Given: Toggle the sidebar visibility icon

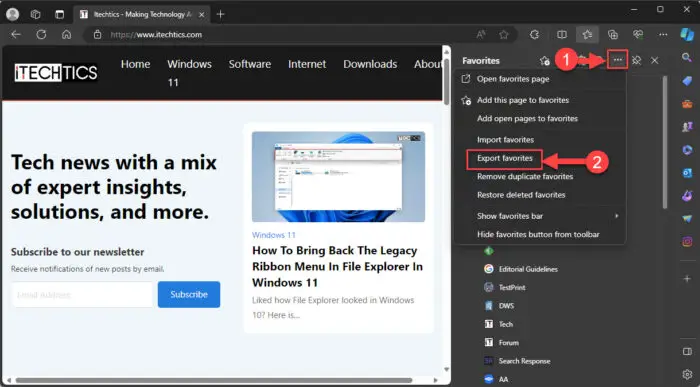Looking at the screenshot, I should (x=687, y=352).
